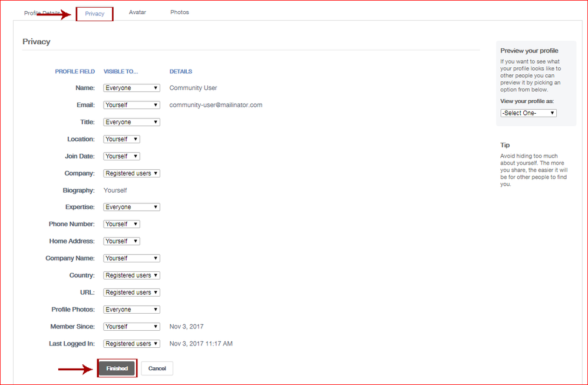This screenshot has width=588, height=385.
Task: Open the View your profile as dropdown
Action: [x=528, y=113]
